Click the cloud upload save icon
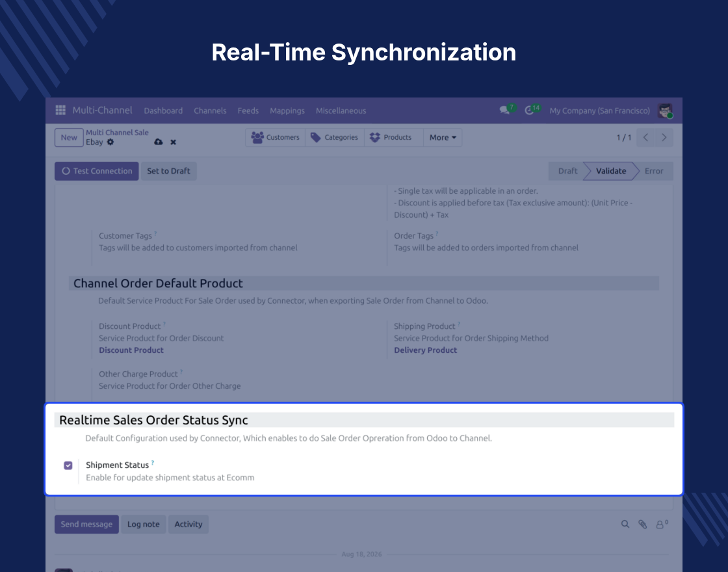Viewport: 728px width, 572px height. [159, 142]
